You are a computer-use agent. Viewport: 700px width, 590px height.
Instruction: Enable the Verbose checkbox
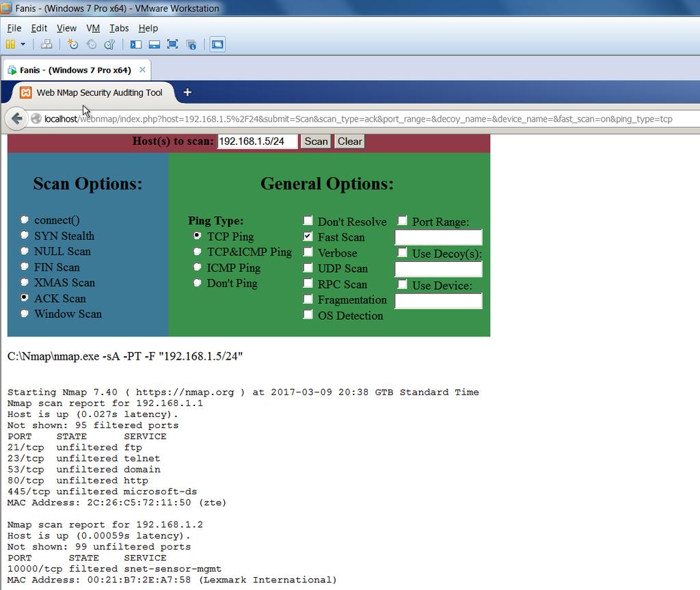(308, 252)
